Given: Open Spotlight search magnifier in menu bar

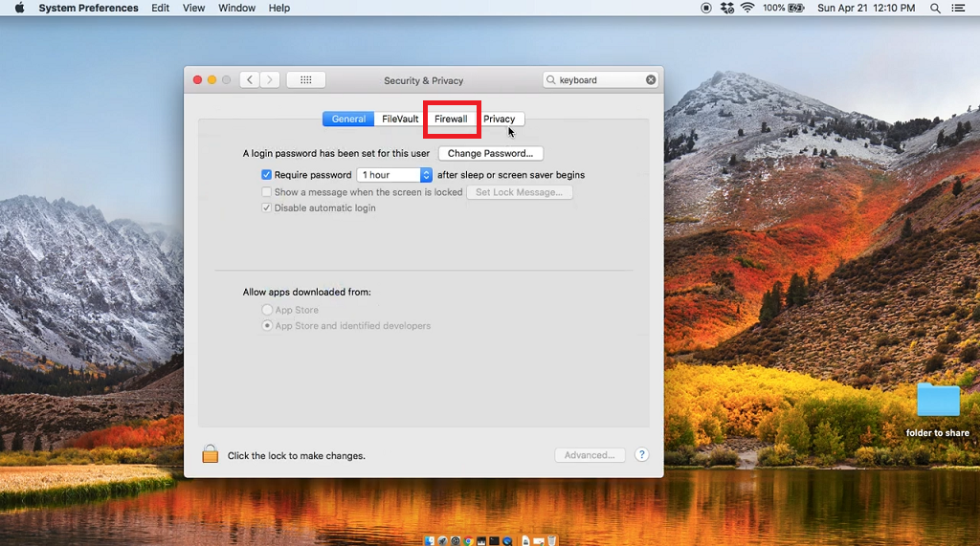Looking at the screenshot, I should (935, 8).
